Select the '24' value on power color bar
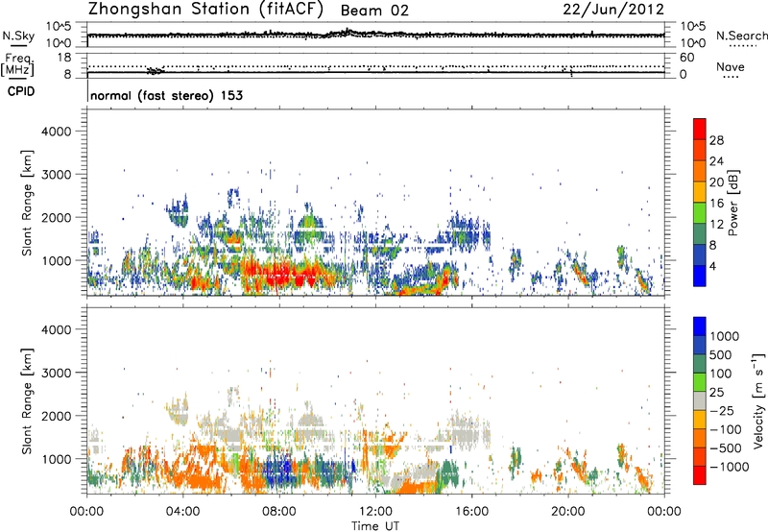This screenshot has width=768, height=532. coord(716,161)
